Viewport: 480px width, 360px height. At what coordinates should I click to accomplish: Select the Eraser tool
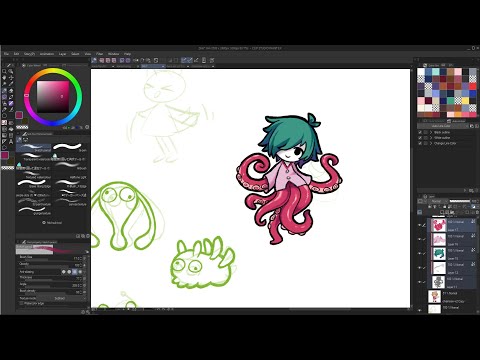[11, 97]
